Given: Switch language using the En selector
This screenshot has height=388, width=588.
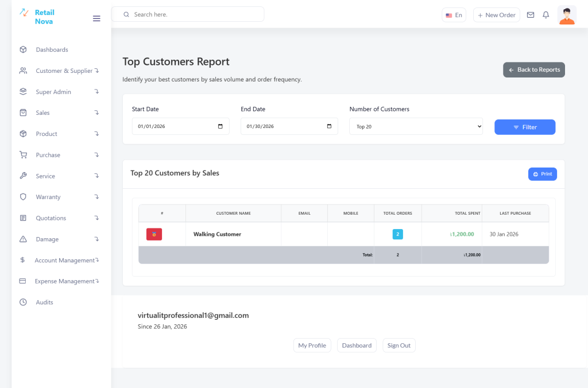Looking at the screenshot, I should 454,15.
